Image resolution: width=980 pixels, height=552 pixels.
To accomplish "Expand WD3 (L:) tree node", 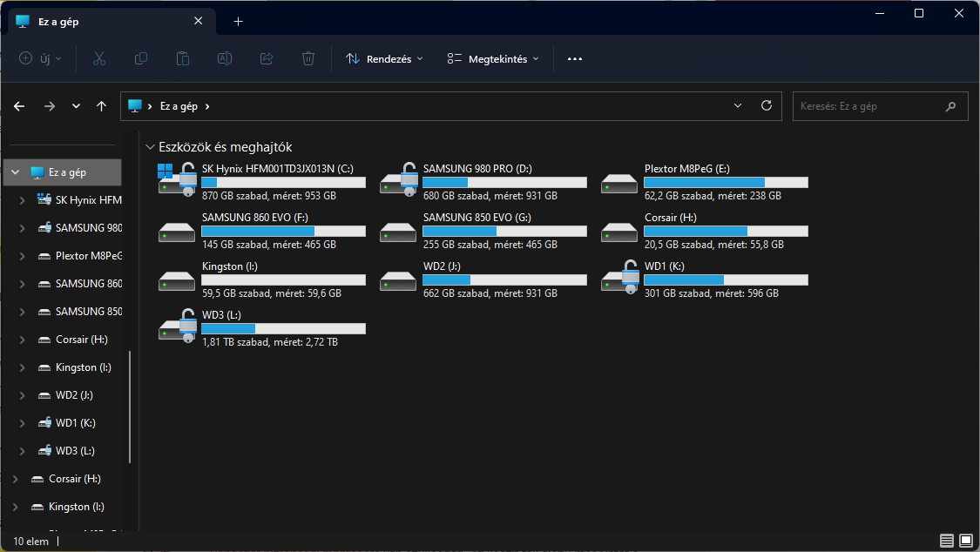I will tap(22, 451).
